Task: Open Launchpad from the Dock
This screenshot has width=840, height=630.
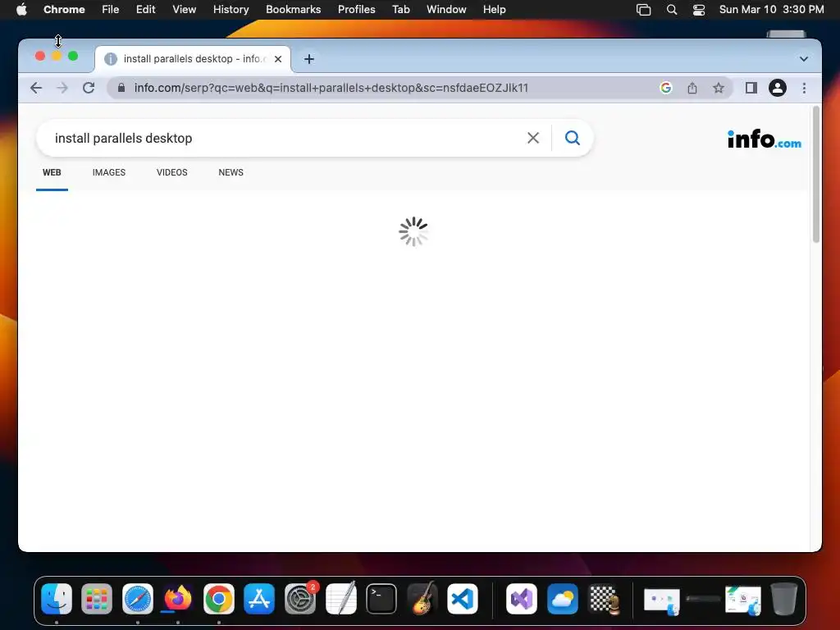Action: [97, 599]
